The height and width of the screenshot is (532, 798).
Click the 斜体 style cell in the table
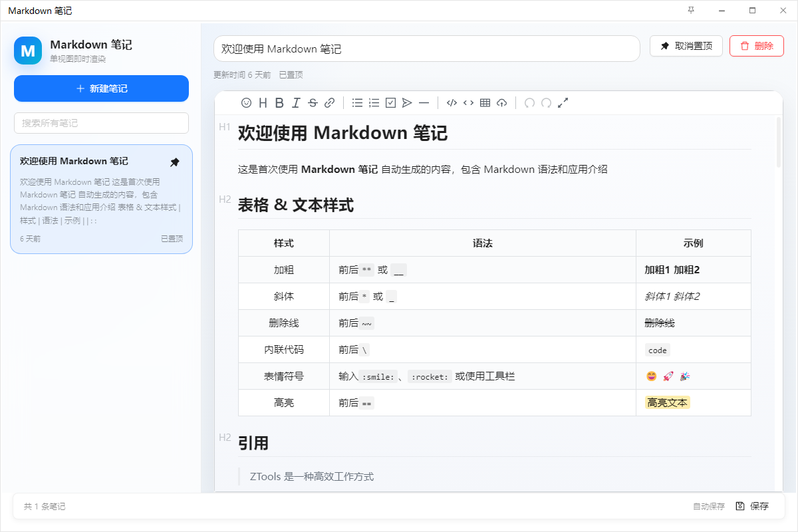[x=284, y=297]
